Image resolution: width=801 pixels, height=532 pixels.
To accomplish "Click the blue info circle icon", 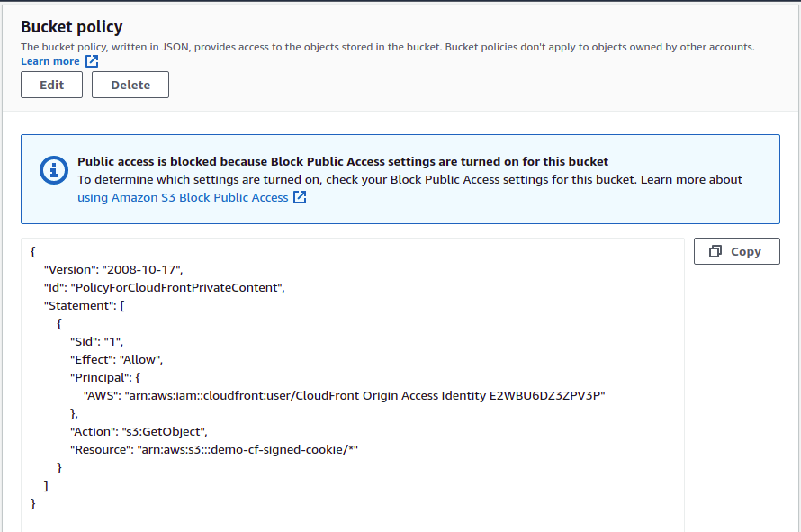I will pos(54,169).
